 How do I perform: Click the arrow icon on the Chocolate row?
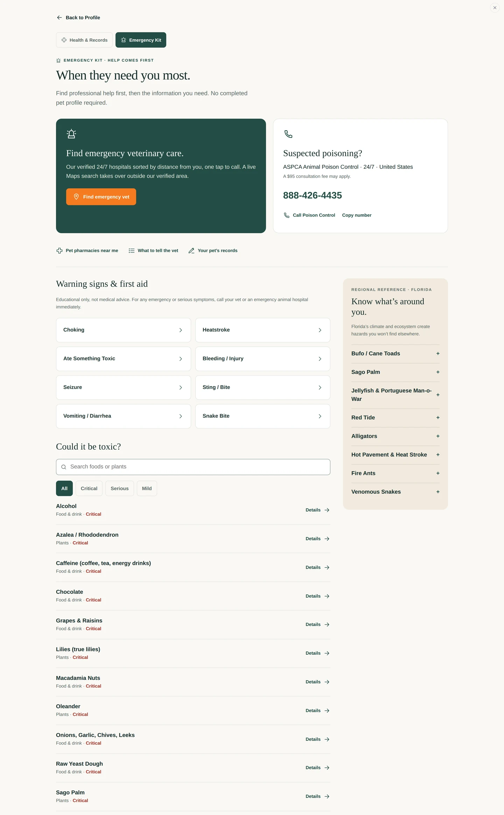[x=327, y=596]
